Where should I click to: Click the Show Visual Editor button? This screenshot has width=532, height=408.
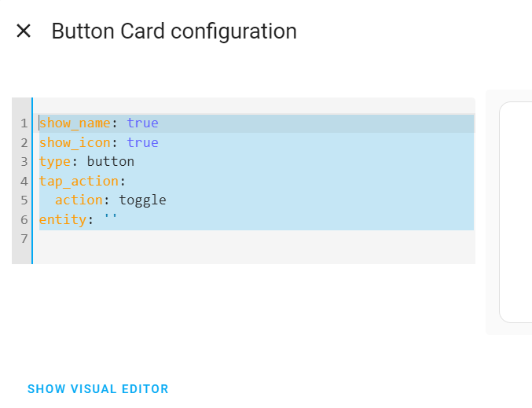(x=97, y=389)
